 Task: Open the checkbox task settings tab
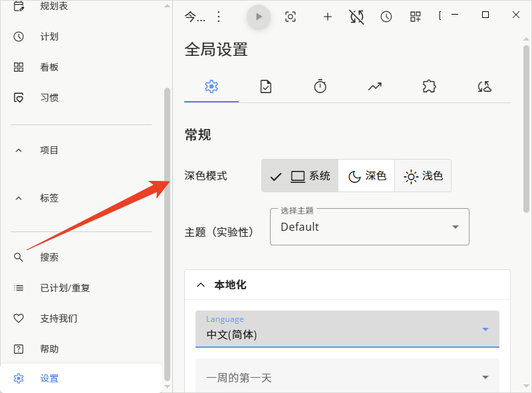266,86
